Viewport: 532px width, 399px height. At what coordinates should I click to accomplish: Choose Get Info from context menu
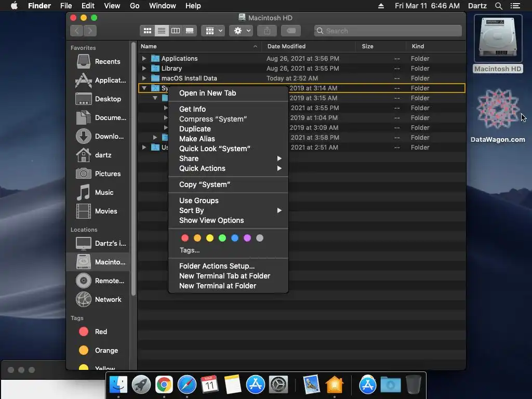229,109
